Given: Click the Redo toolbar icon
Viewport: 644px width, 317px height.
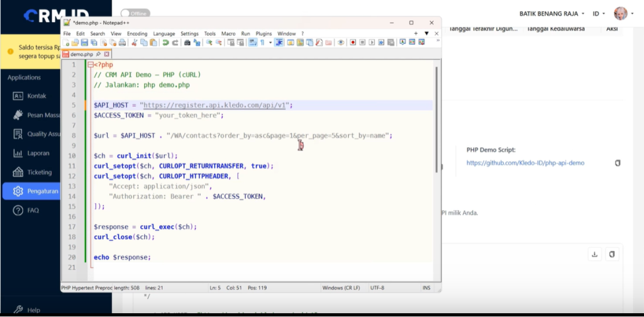Looking at the screenshot, I should click(175, 42).
